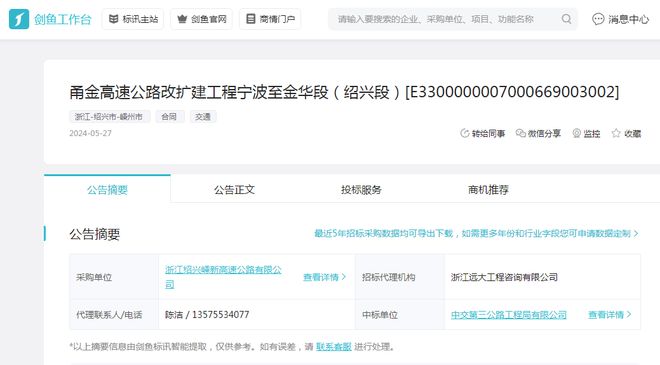
Task: Click the 陈洁 / 13575534077 contact text
Action: pyautogui.click(x=207, y=314)
